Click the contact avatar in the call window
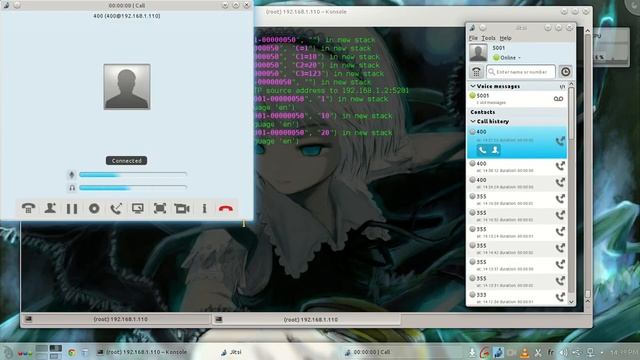The height and width of the screenshot is (360, 640). coord(127,87)
